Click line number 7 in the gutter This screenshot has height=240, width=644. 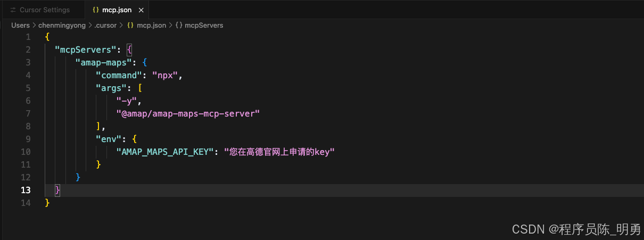pos(28,113)
